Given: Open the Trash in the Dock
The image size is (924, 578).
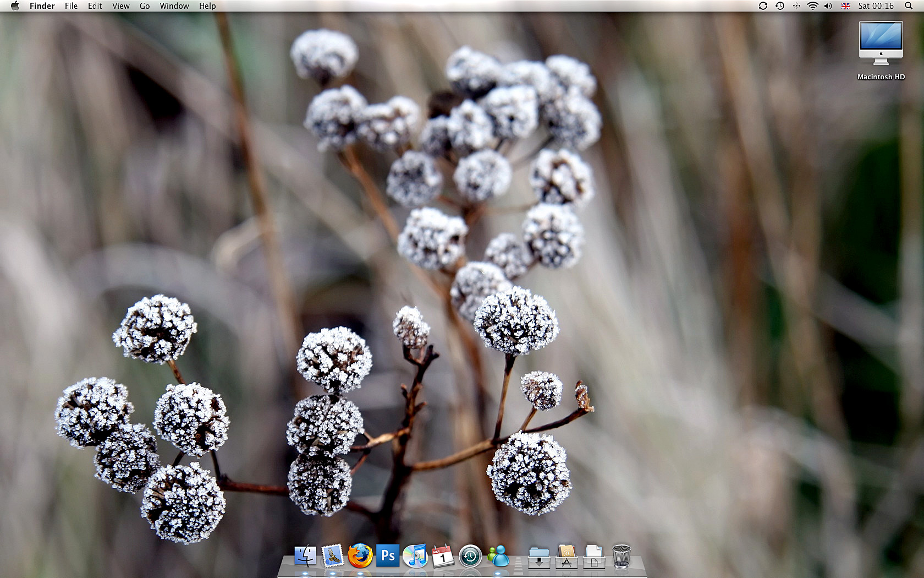Looking at the screenshot, I should point(621,556).
